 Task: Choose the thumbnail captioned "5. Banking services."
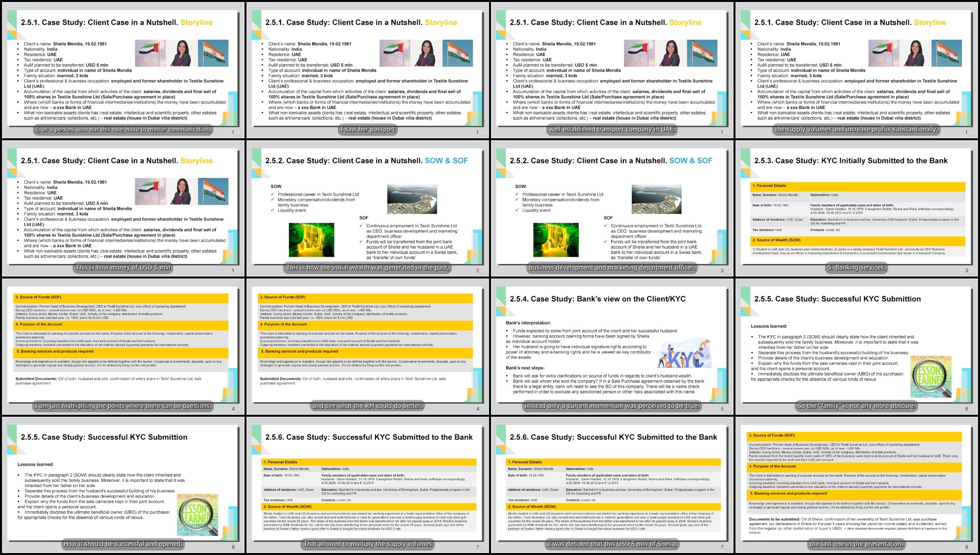(856, 208)
